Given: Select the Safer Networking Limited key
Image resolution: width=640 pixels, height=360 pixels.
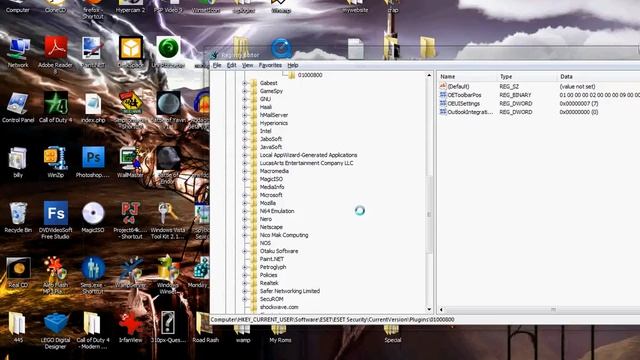Looking at the screenshot, I should (x=290, y=291).
